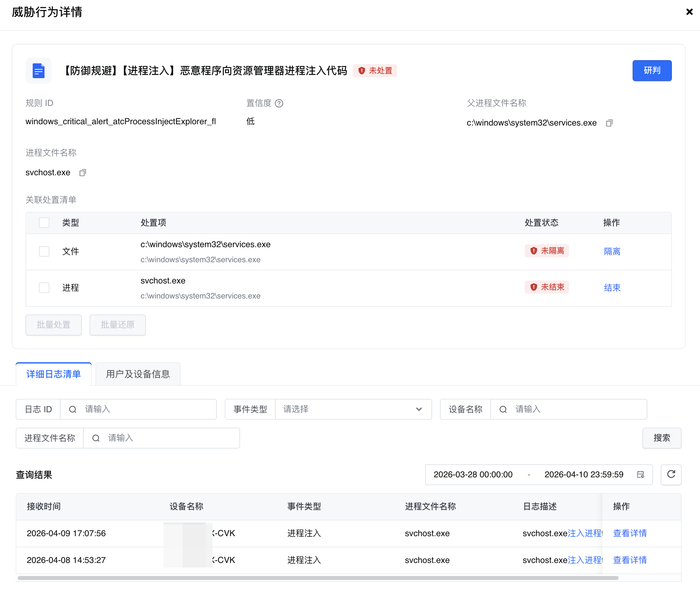Viewport: 700px width, 595px height.
Task: Click search icon in 设备名称 field
Action: pyautogui.click(x=503, y=409)
